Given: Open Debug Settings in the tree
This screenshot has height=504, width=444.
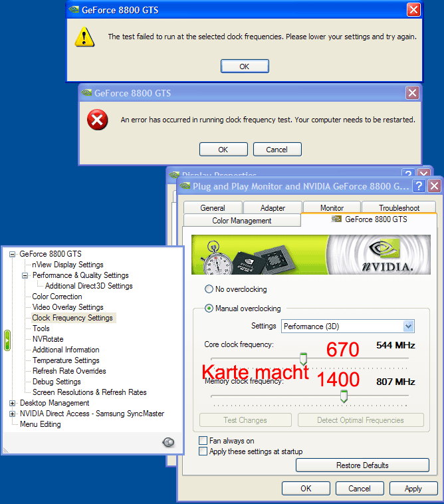Looking at the screenshot, I should tap(56, 382).
